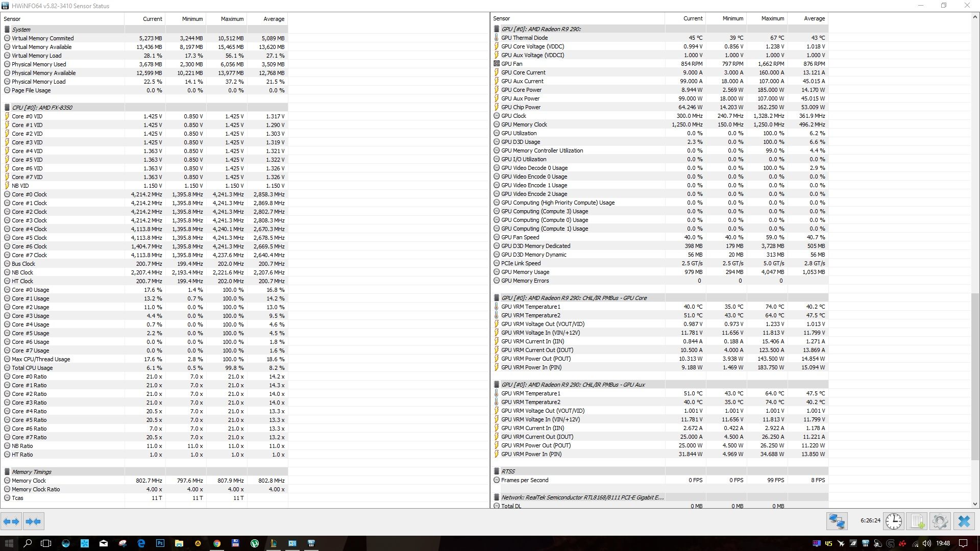The width and height of the screenshot is (980, 551).
Task: Select the GPU Memory Errors row
Action: point(659,281)
